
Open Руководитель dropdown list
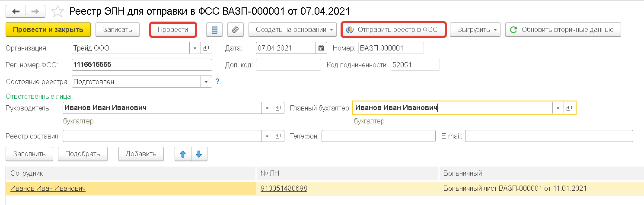(x=267, y=108)
